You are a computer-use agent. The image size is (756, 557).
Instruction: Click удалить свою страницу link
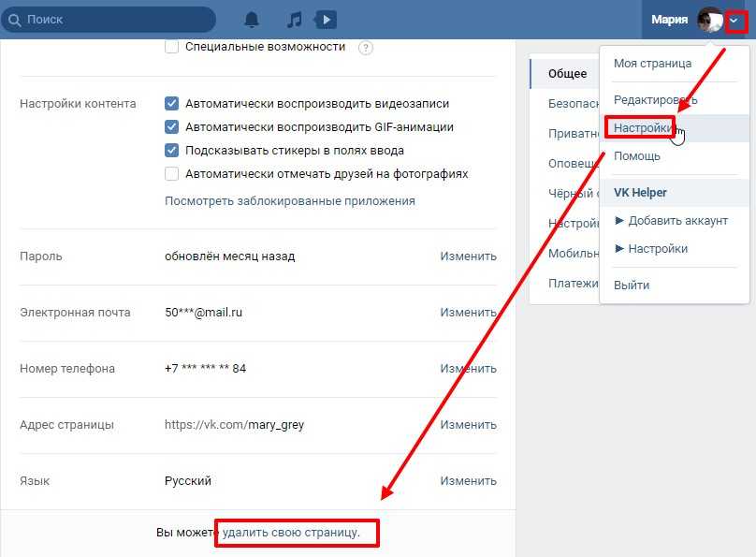[x=291, y=533]
